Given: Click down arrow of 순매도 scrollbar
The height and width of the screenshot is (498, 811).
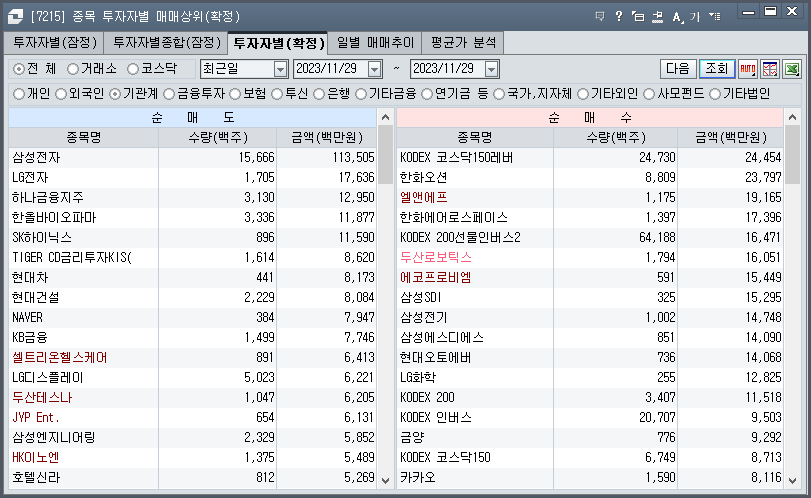Looking at the screenshot, I should click(385, 480).
